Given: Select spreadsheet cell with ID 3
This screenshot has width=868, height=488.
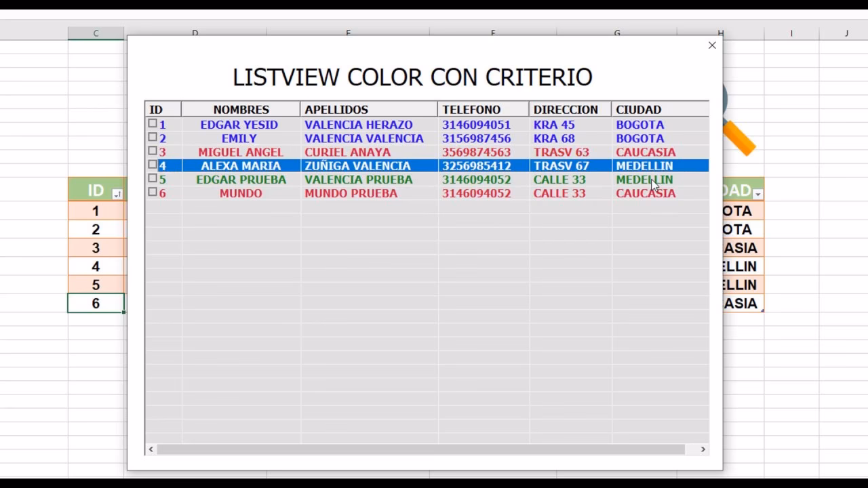Looking at the screenshot, I should [x=96, y=248].
